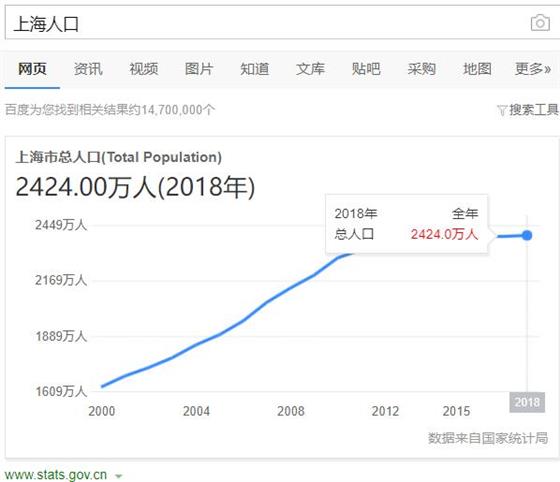Click the camera image search icon

pos(540,23)
